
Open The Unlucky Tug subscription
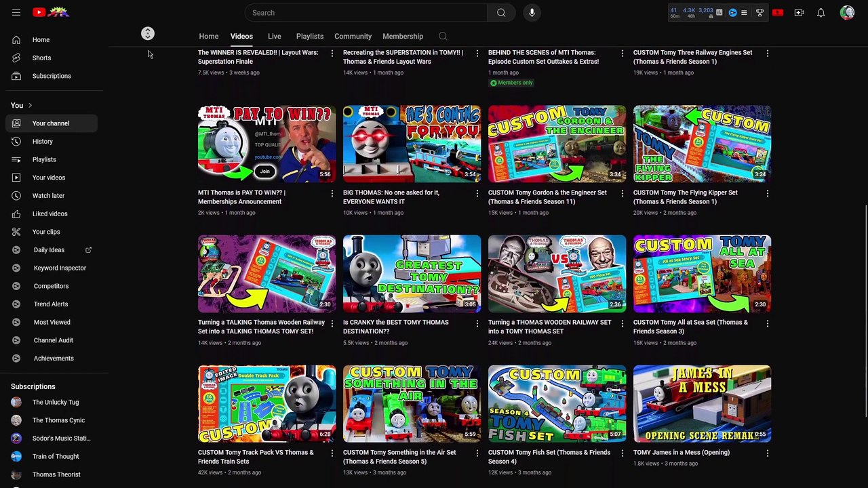52,402
